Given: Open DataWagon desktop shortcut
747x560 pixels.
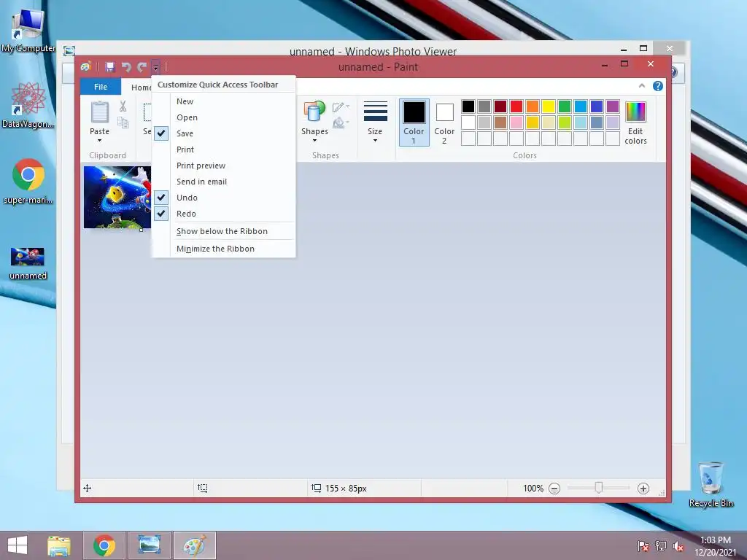Looking at the screenshot, I should [28, 105].
